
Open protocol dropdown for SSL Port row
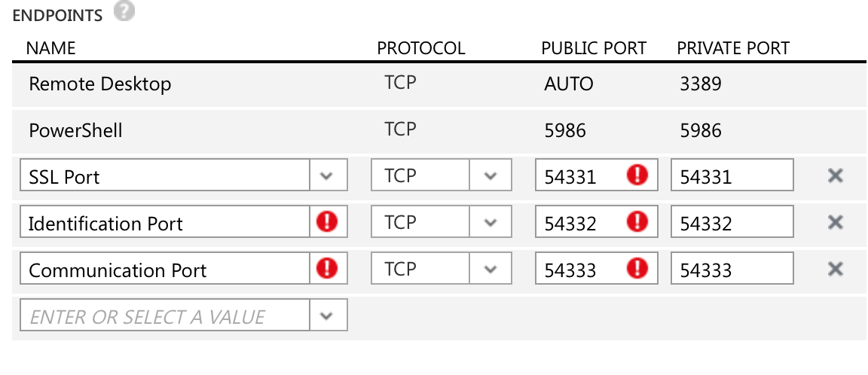(x=491, y=175)
